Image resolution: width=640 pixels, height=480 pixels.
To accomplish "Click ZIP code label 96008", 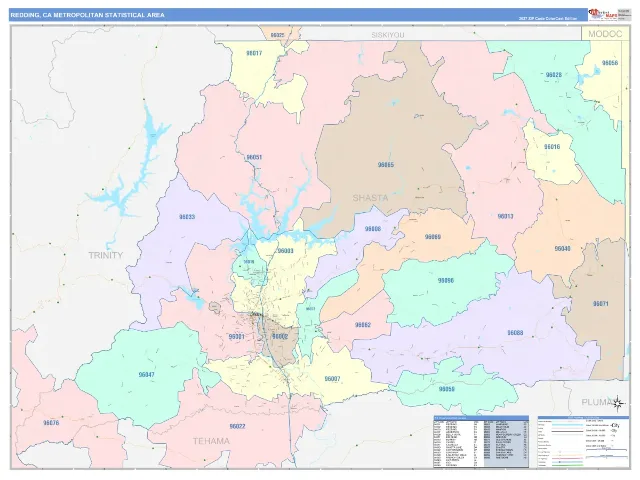I will 373,229.
